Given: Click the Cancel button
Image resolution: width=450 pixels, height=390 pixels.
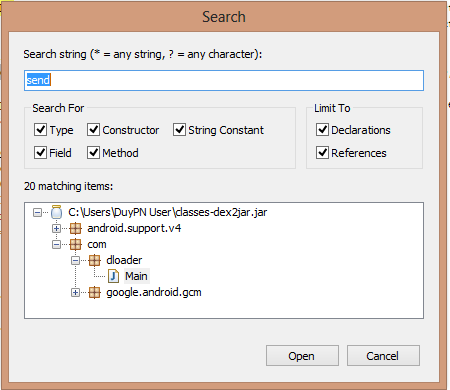Looking at the screenshot, I should coord(383,356).
